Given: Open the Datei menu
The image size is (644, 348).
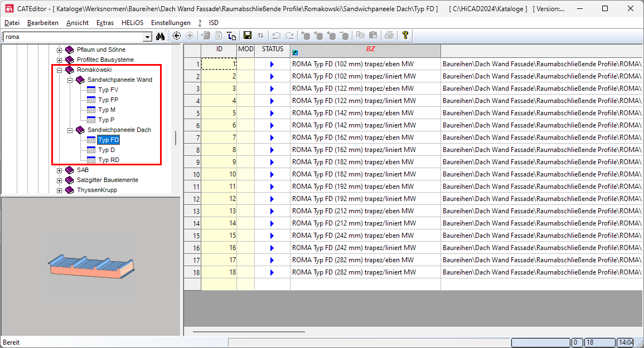Looking at the screenshot, I should tap(12, 23).
